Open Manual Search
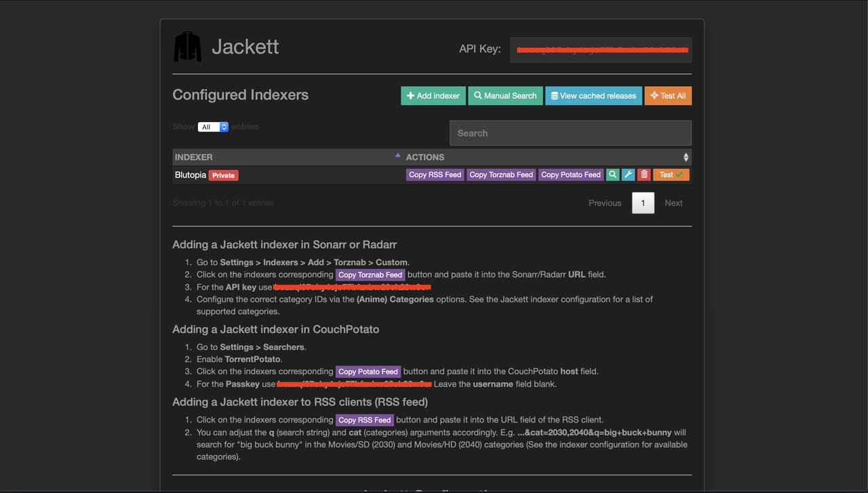Image resolution: width=868 pixels, height=493 pixels. (x=505, y=96)
